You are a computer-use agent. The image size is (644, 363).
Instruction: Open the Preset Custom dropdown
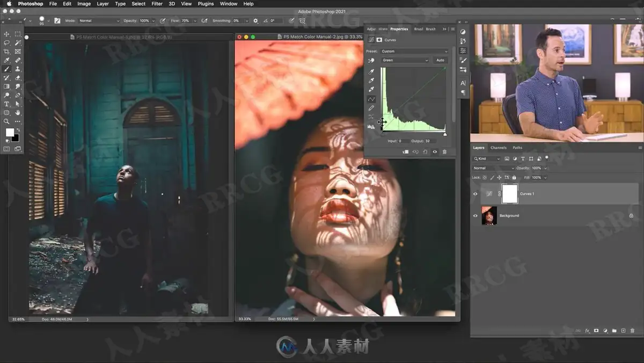coord(414,51)
